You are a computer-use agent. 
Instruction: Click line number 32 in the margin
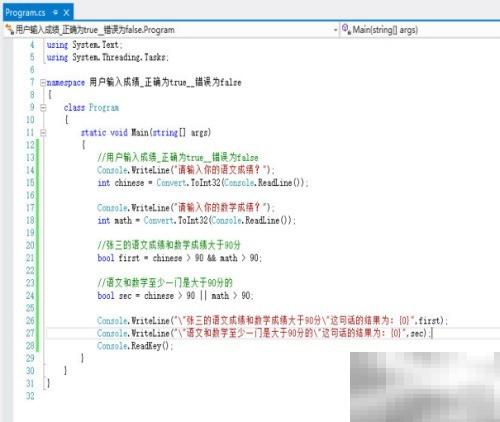point(30,396)
